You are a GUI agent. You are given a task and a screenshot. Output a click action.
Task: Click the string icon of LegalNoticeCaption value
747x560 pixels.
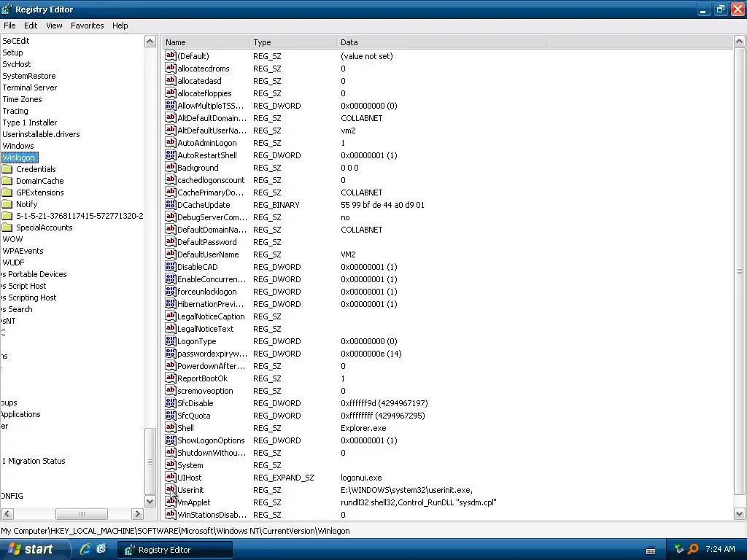click(171, 316)
